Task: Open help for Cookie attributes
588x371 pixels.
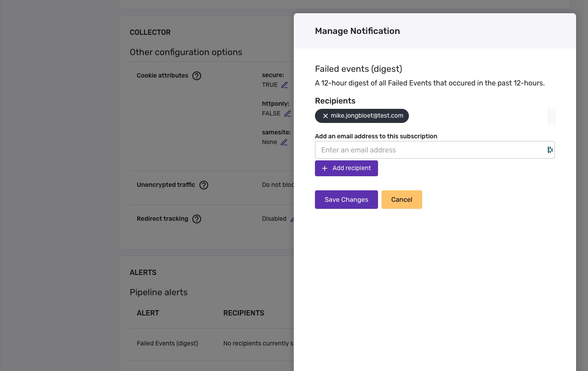Action: coord(197,76)
